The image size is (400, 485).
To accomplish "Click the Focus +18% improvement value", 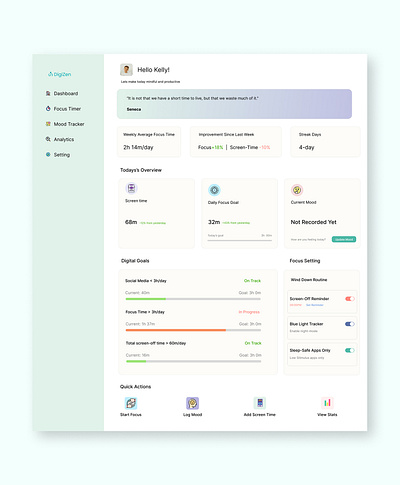I will (210, 147).
